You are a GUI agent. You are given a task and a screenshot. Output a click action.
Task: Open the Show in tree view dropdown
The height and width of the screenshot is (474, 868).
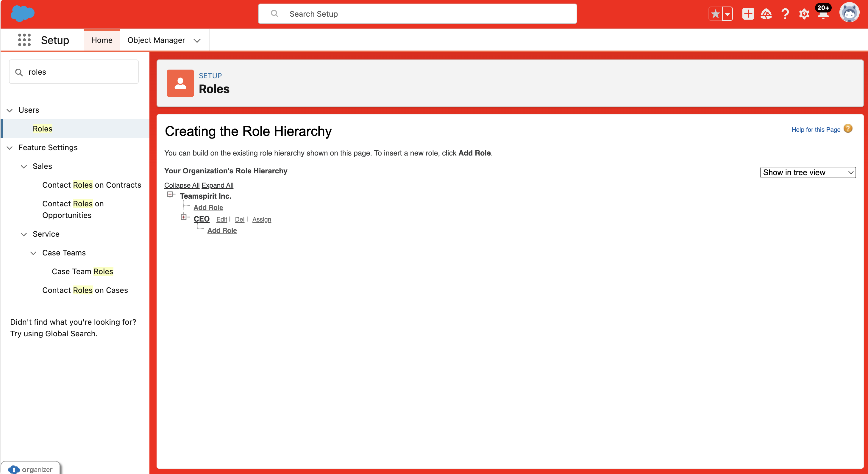click(x=808, y=172)
